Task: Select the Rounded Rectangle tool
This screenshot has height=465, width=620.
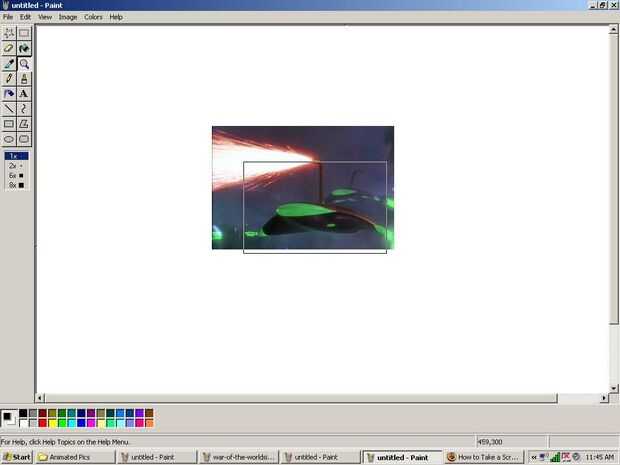Action: pos(24,139)
